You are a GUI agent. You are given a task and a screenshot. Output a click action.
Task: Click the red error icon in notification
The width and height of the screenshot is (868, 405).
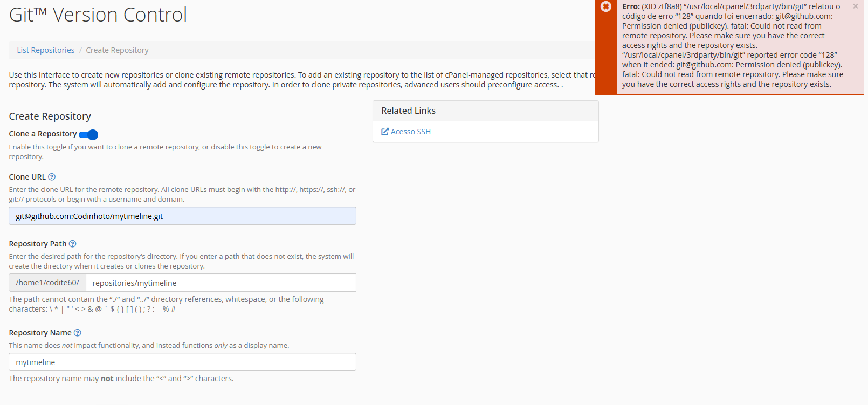606,6
